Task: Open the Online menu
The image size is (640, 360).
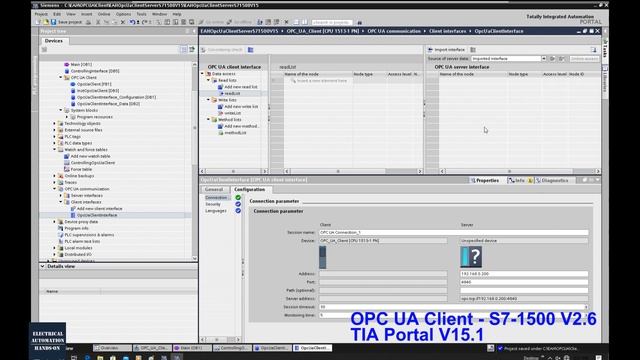Action: (104, 14)
